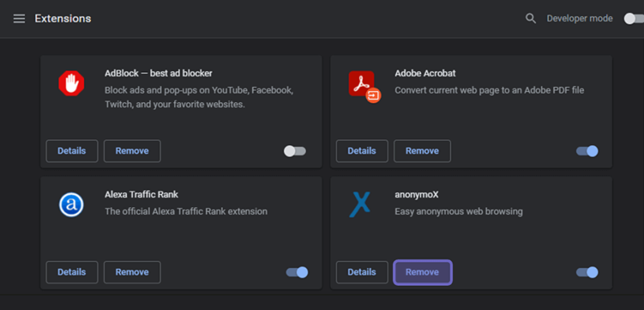
Task: Enable the AdBlock extension toggle
Action: tap(295, 151)
